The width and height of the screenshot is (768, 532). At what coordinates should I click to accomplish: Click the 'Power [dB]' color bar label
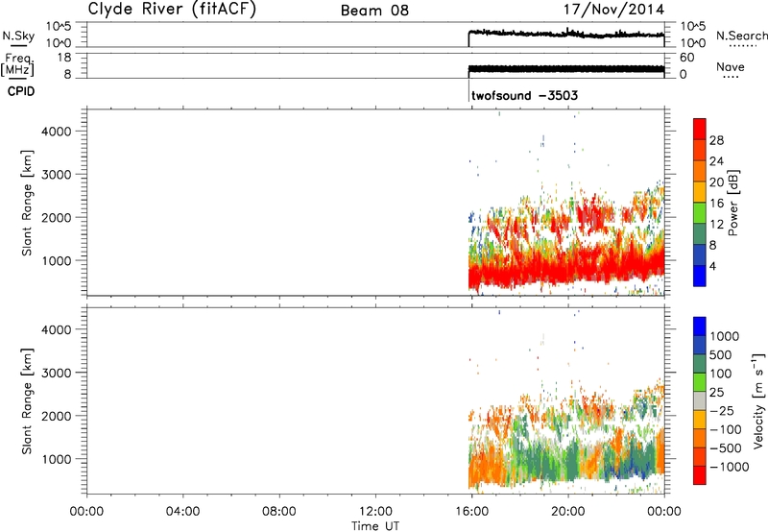732,203
